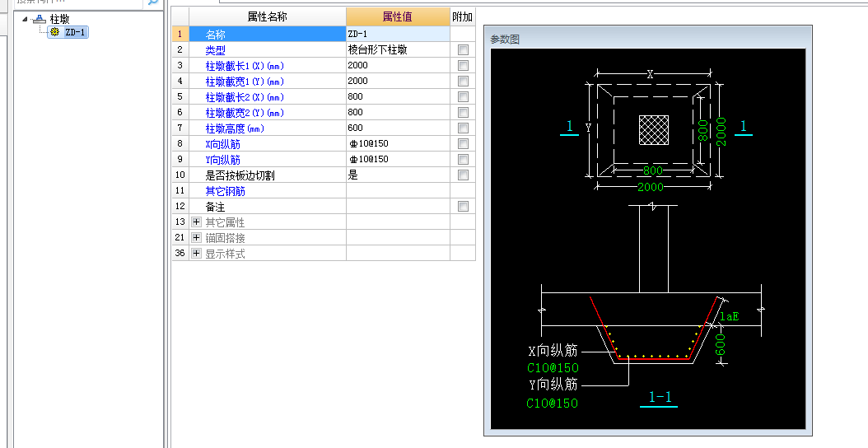Edit 柱墩截长2(X) value 800

point(398,96)
